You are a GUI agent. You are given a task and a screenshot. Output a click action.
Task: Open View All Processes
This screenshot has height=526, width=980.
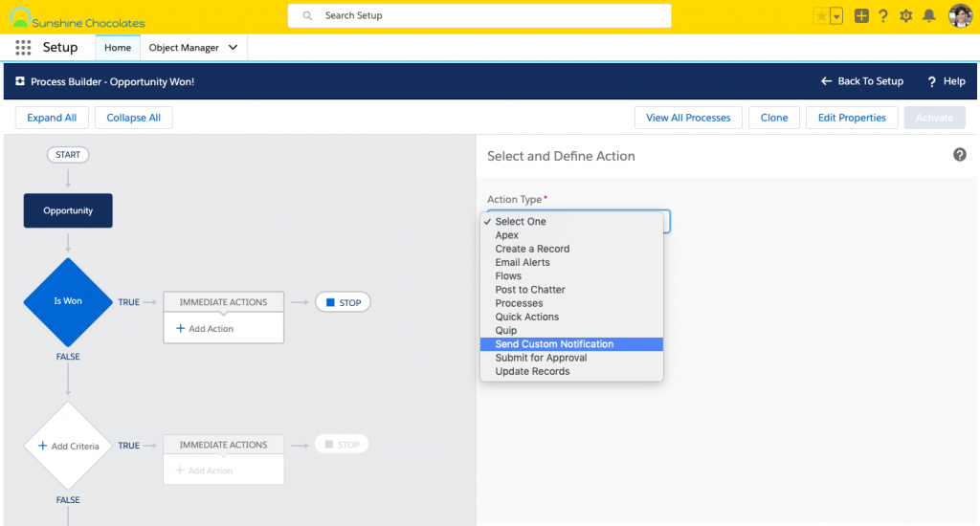[x=688, y=118]
